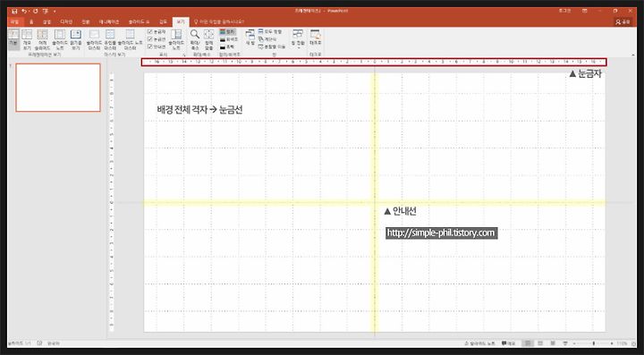Click the spell check icon in status bar
This screenshot has width=644, height=355.
click(x=39, y=343)
